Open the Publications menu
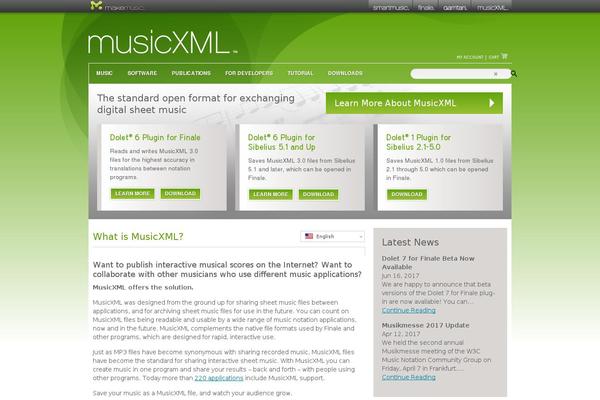The height and width of the screenshot is (400, 600). click(x=191, y=73)
